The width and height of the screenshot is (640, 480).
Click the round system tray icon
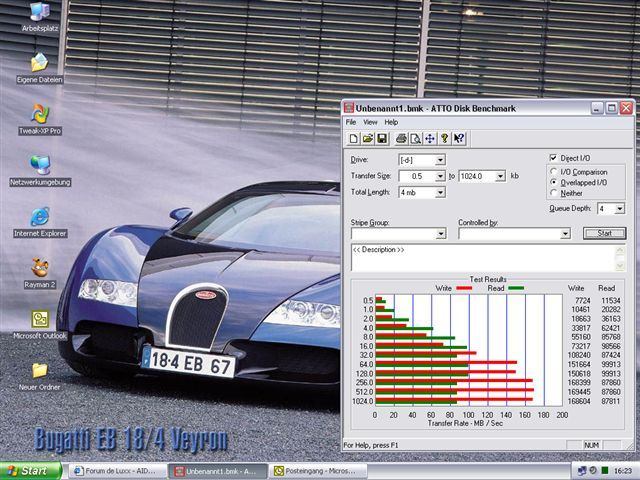(593, 471)
